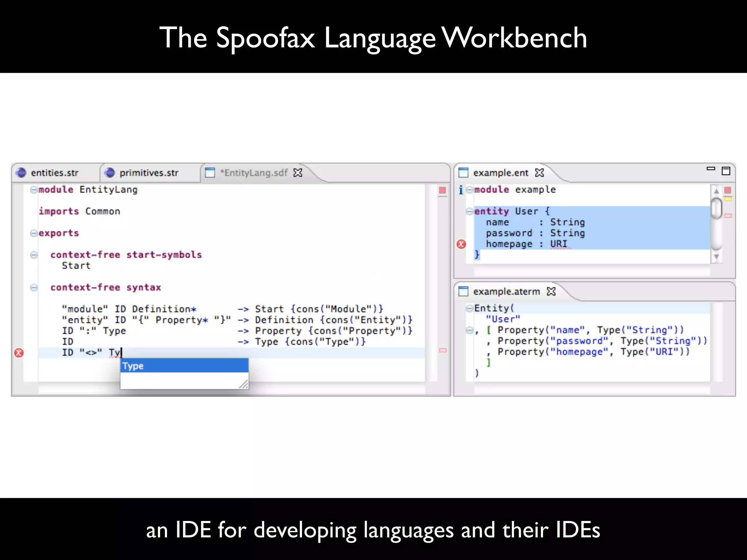Click the error marker beside ID "<>" line
Viewport: 747px width, 560px height.
(19, 353)
